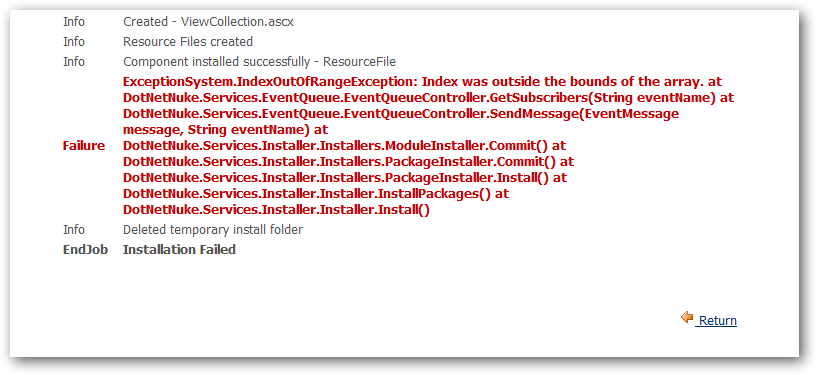Image resolution: width=817 pixels, height=375 pixels.
Task: Select the IndexOutOfRangeException error line
Action: (422, 82)
